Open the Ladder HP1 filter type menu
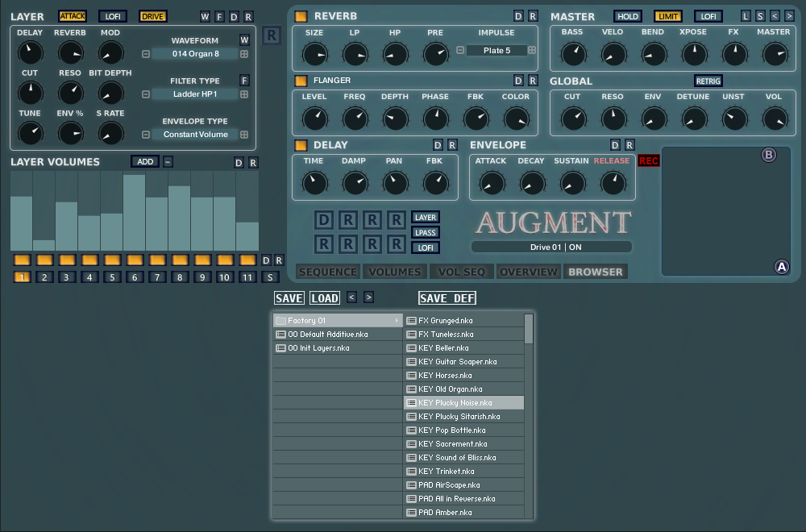Image resolution: width=806 pixels, height=532 pixels. 194,94
